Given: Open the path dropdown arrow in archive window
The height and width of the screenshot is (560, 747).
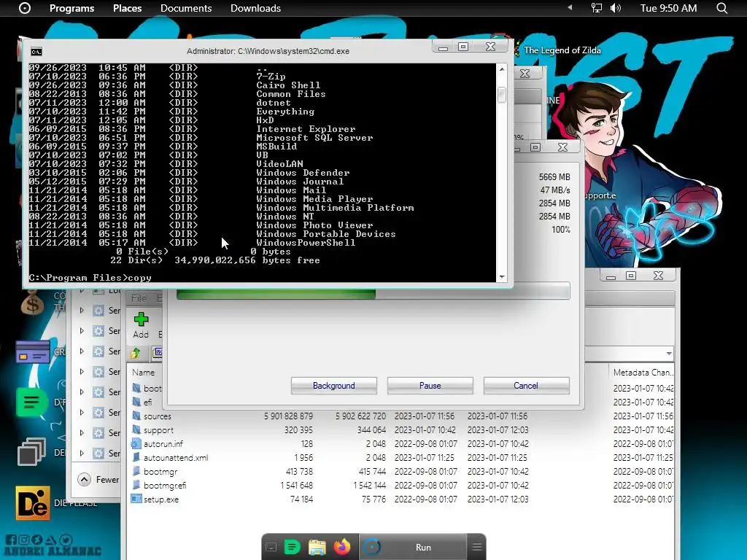Looking at the screenshot, I should click(669, 354).
